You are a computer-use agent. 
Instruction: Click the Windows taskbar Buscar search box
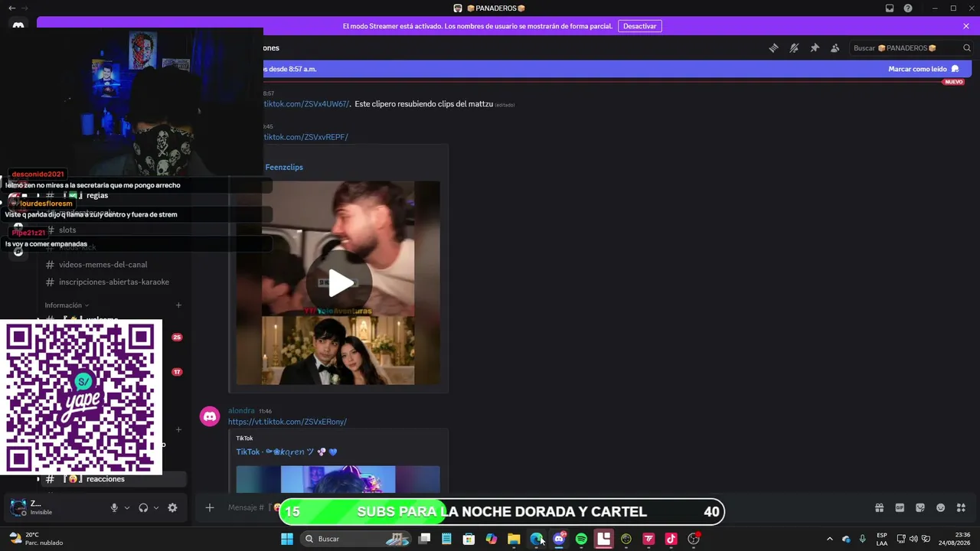point(356,539)
